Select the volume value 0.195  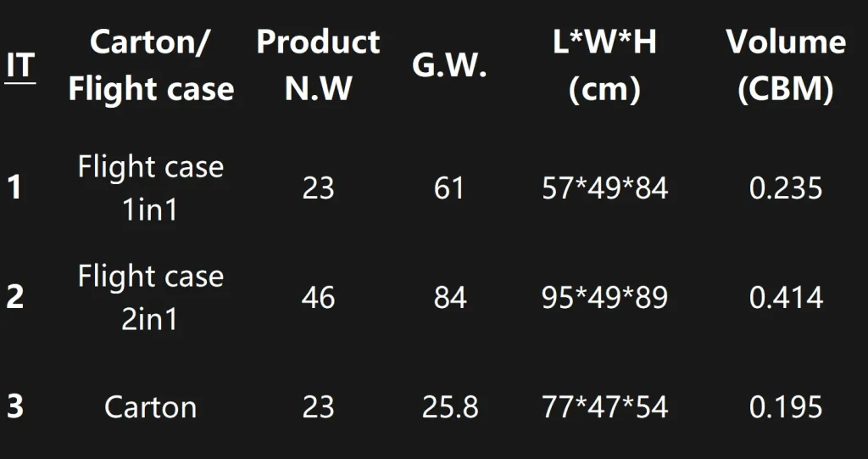click(x=786, y=407)
